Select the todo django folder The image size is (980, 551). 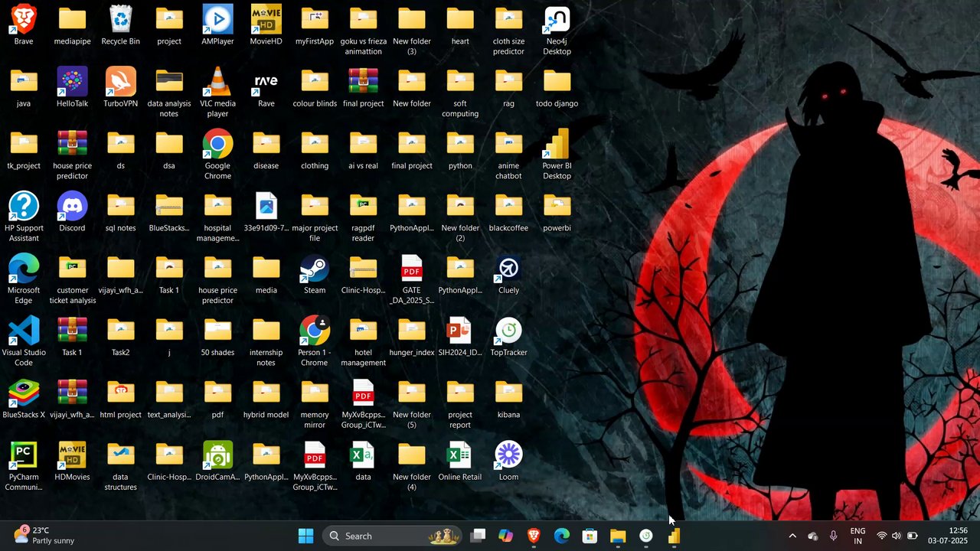(x=557, y=86)
